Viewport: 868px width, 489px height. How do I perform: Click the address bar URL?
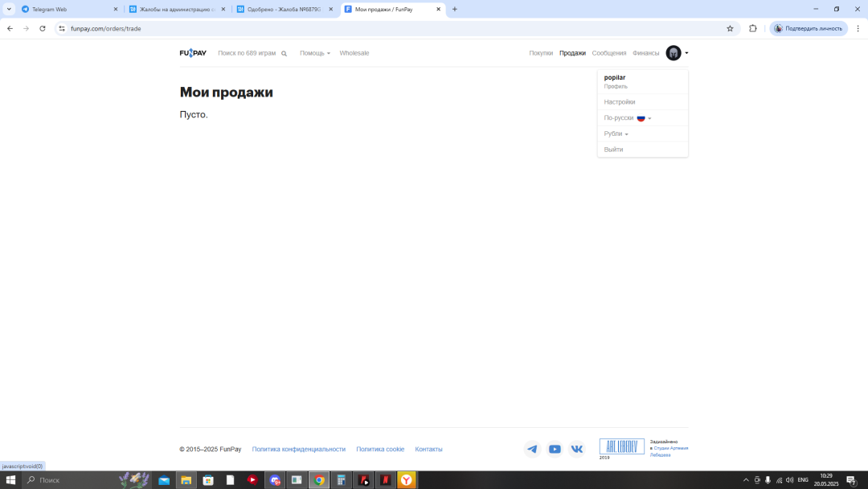(106, 28)
